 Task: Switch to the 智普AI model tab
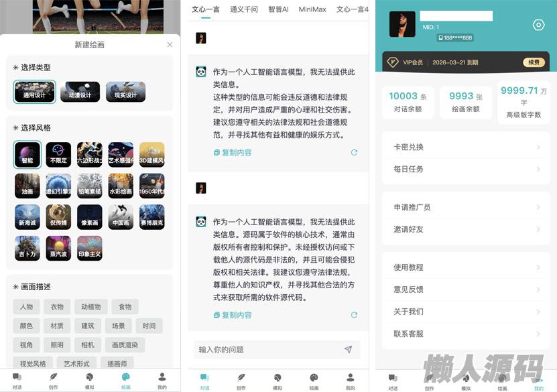coord(278,9)
